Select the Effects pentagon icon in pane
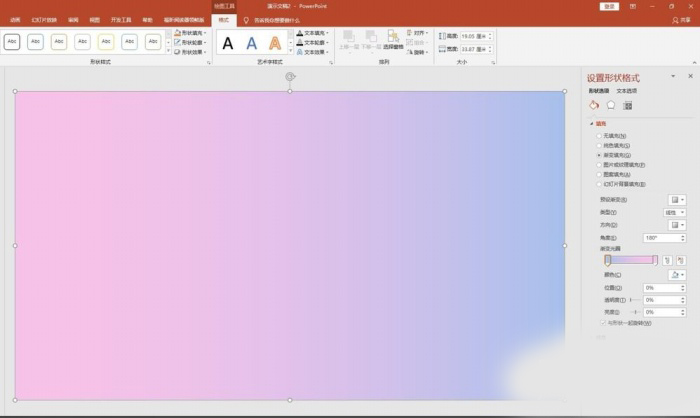This screenshot has height=418, width=700. pos(611,105)
